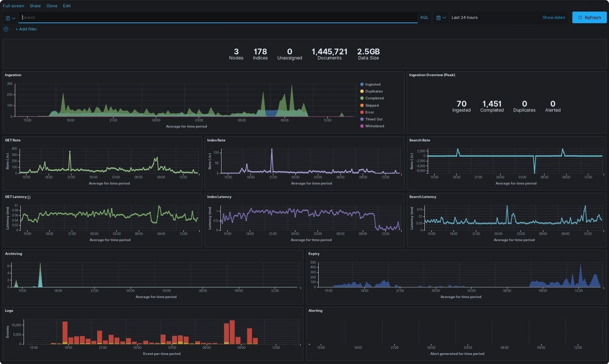Switch to Full screen mode
This screenshot has height=364, width=609.
pos(13,6)
